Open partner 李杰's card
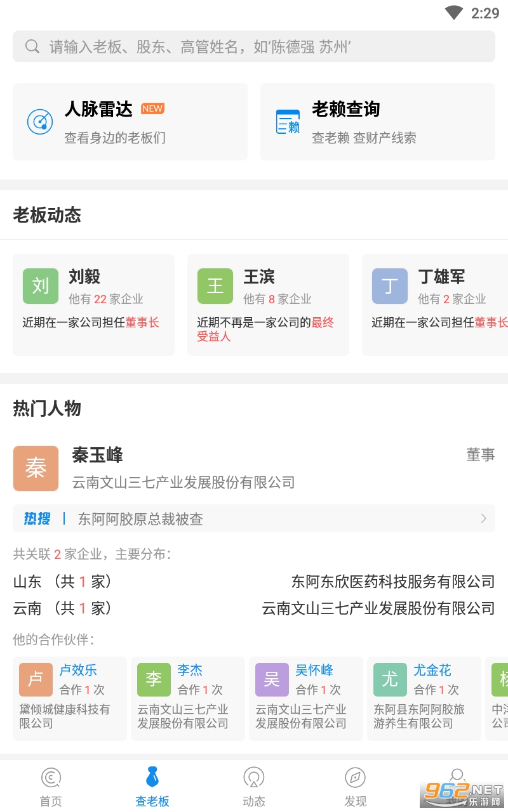This screenshot has height=812, width=508. (188, 698)
